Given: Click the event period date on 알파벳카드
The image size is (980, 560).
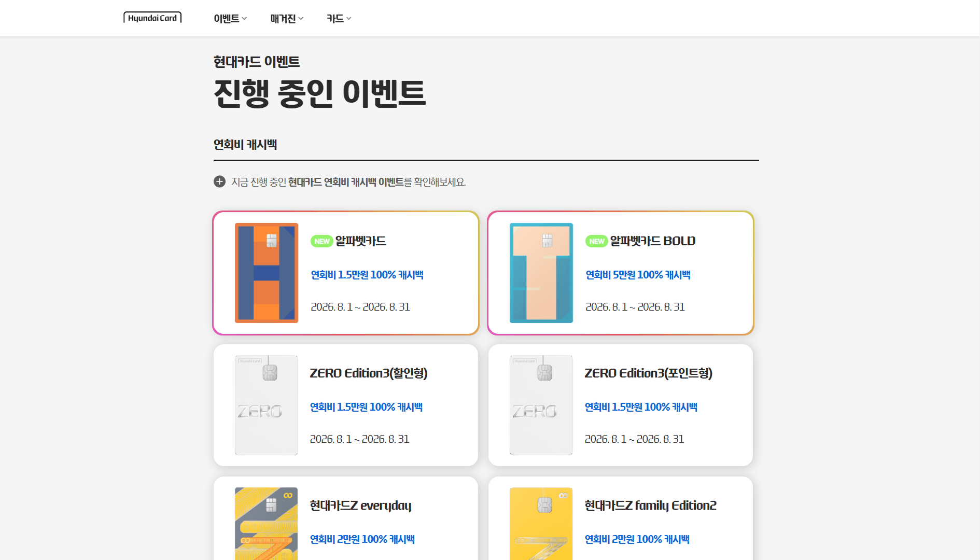Looking at the screenshot, I should (360, 307).
